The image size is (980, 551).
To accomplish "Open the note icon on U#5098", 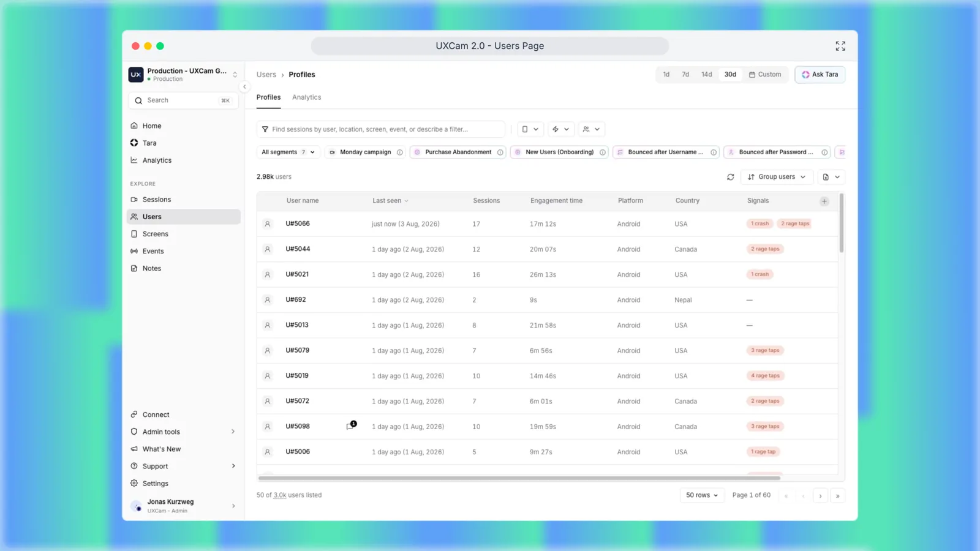I will pyautogui.click(x=351, y=426).
